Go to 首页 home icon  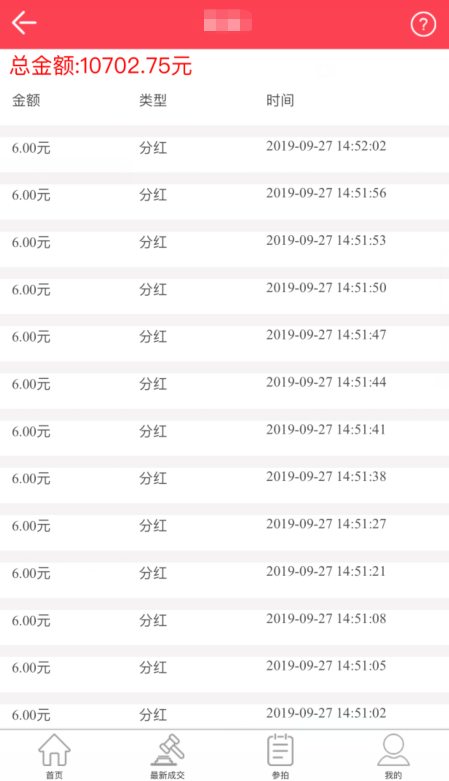54,750
